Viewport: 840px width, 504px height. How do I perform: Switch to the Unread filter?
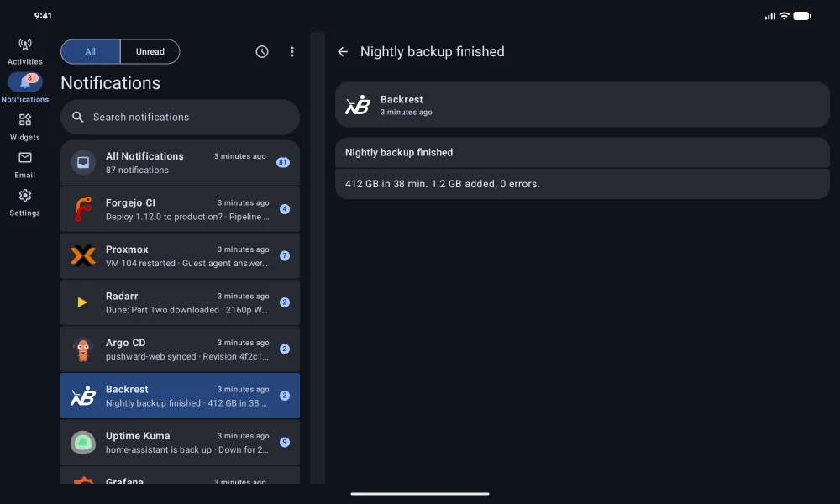pyautogui.click(x=150, y=51)
